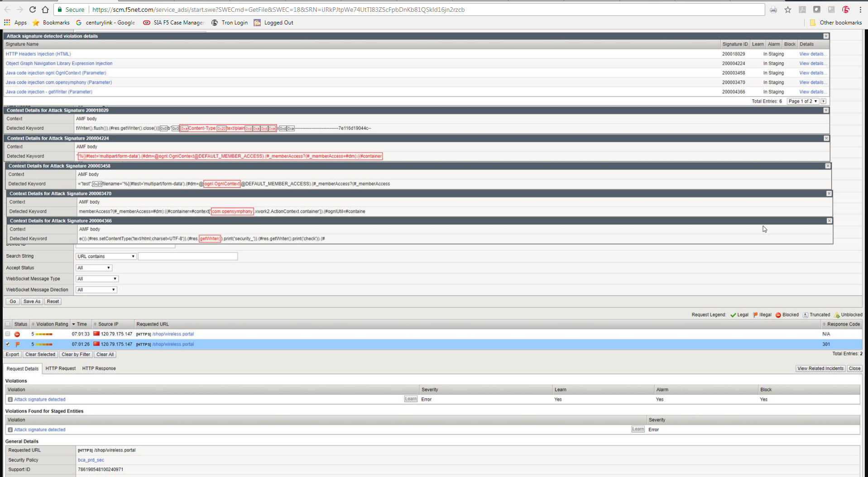Click the Clear Selected button
The height and width of the screenshot is (477, 868).
40,355
